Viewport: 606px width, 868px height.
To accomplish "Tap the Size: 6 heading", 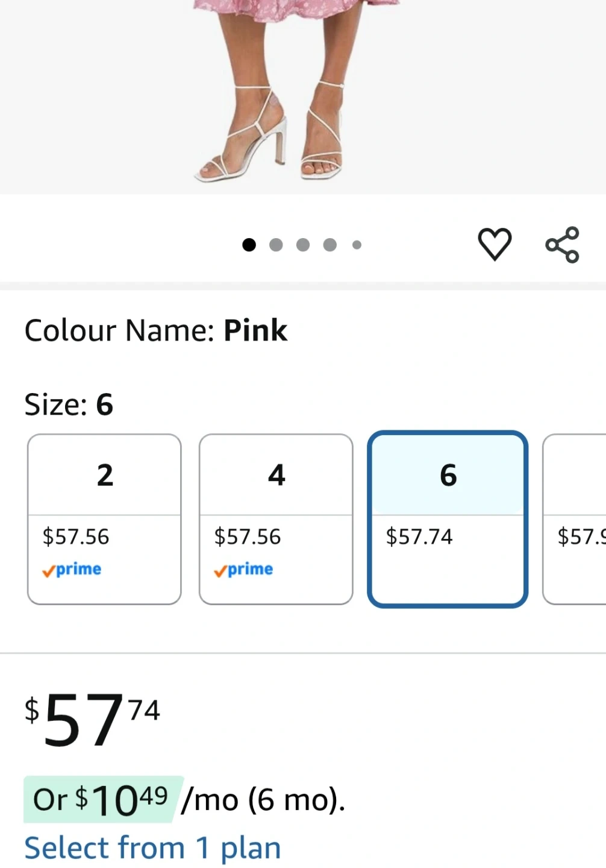I will [69, 404].
